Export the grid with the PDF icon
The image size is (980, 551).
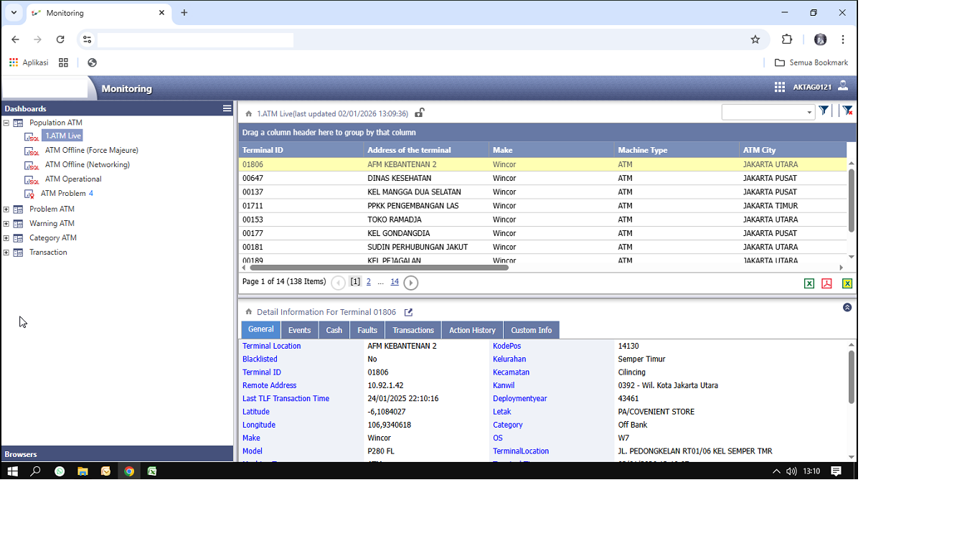point(826,283)
